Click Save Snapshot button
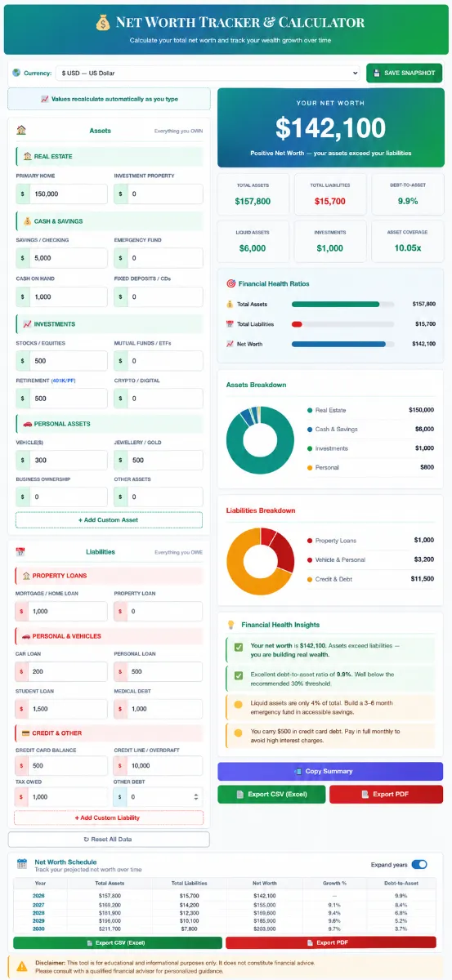Image resolution: width=452 pixels, height=980 pixels. pos(404,73)
